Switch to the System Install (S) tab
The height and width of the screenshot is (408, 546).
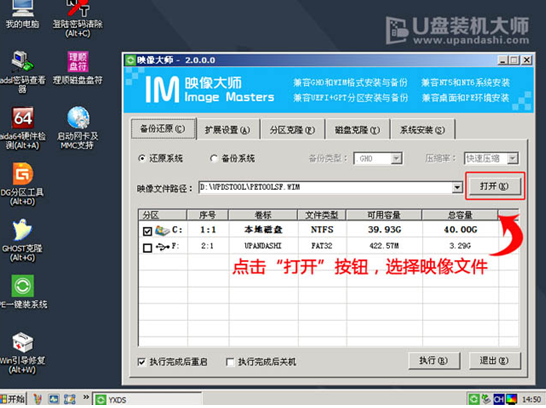coord(422,130)
